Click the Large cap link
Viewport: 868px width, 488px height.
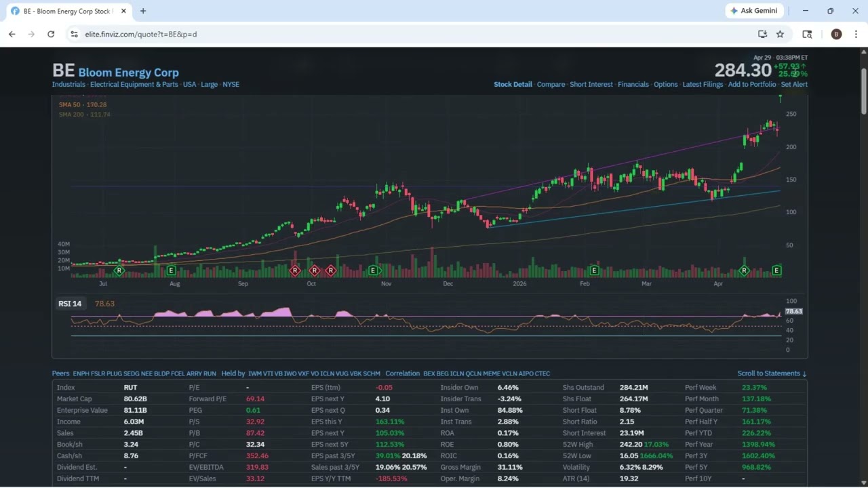tap(209, 85)
